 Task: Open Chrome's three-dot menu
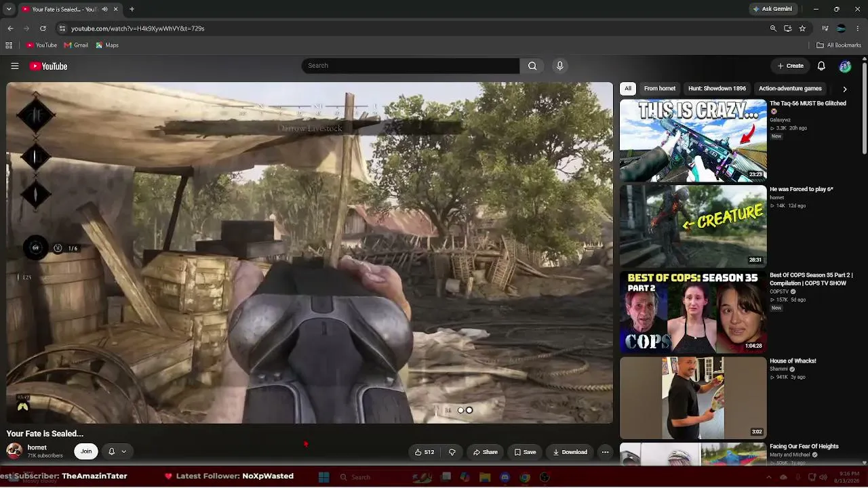(x=858, y=28)
